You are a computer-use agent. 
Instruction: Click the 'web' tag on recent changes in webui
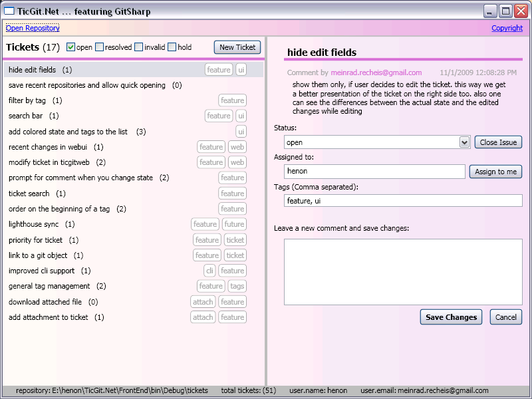click(237, 147)
